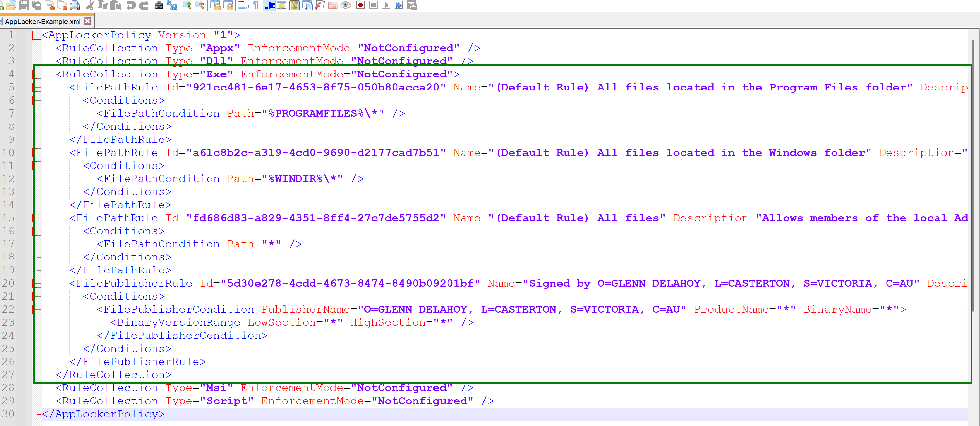Run the macro multiple times
This screenshot has width=980, height=426.
point(399,5)
